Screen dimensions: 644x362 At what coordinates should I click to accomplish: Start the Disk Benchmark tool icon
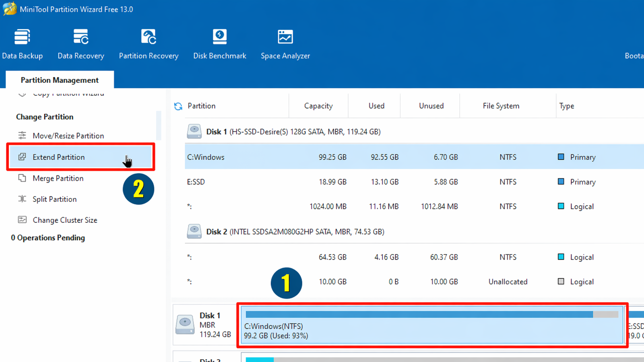click(220, 37)
